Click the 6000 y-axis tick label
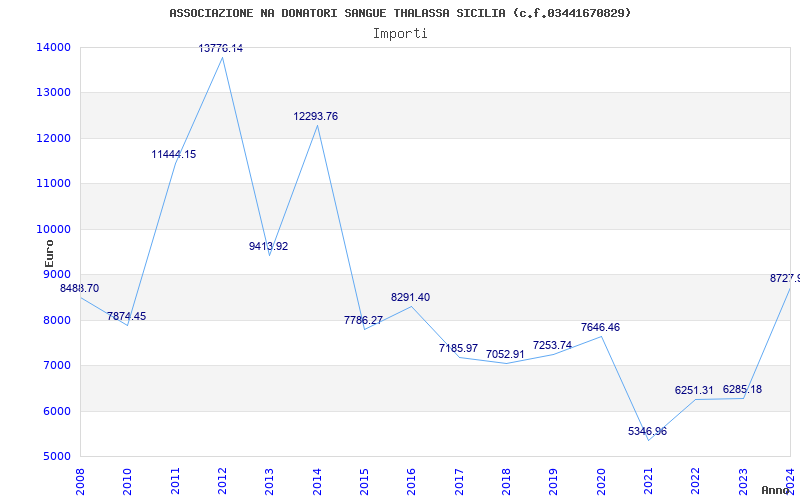Screen dimensions: 800x500 56,411
